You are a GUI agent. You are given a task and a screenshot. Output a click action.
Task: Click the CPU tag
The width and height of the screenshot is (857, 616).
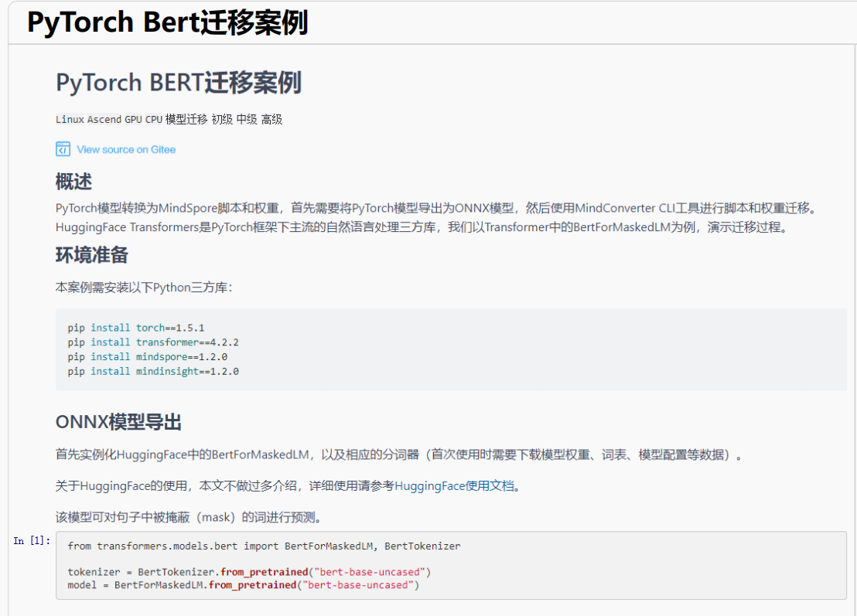154,120
